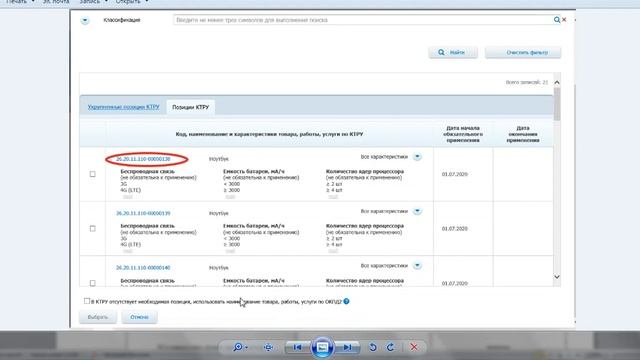Rotate image clockwise
Screen dimensions: 640x360
coord(391,347)
